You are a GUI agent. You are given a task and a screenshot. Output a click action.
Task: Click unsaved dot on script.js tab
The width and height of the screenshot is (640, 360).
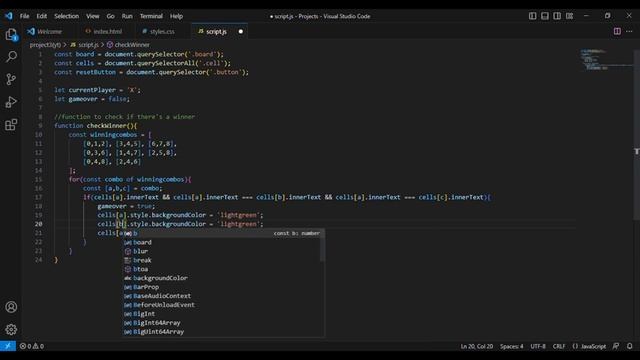(x=241, y=31)
